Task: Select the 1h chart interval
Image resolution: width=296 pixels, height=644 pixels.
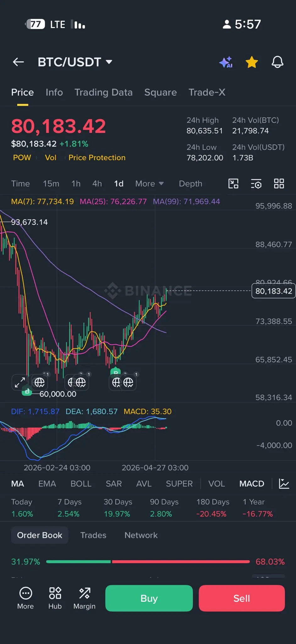Action: [x=76, y=184]
